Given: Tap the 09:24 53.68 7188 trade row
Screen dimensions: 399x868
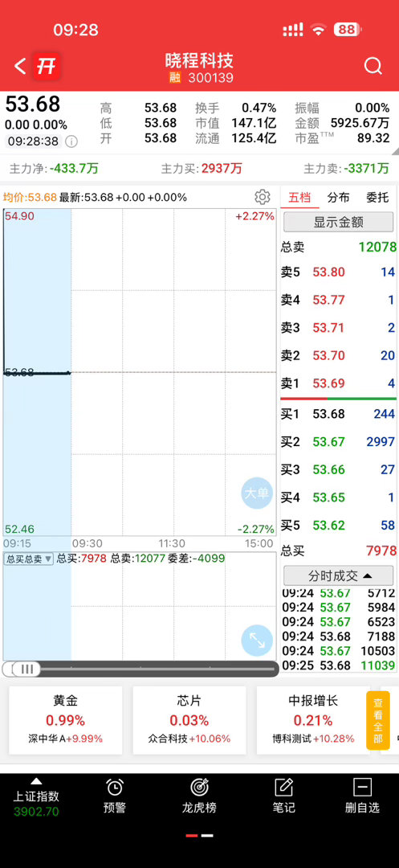Looking at the screenshot, I should tap(338, 636).
